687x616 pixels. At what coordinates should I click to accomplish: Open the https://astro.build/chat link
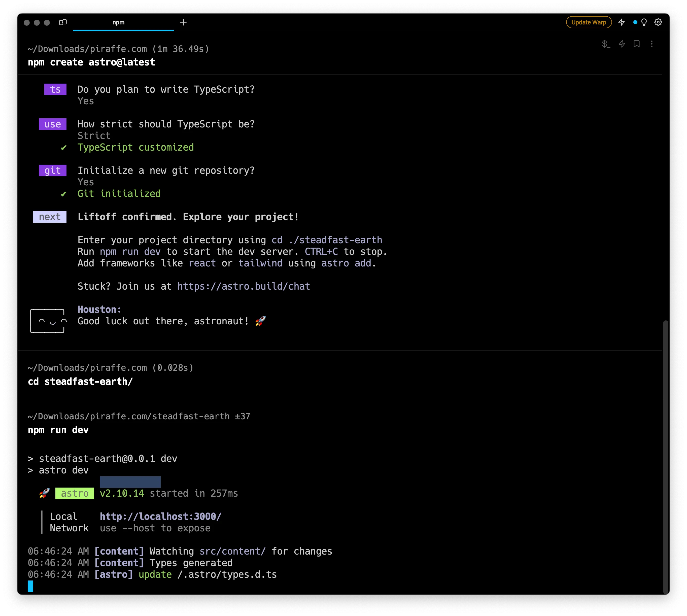pyautogui.click(x=243, y=286)
